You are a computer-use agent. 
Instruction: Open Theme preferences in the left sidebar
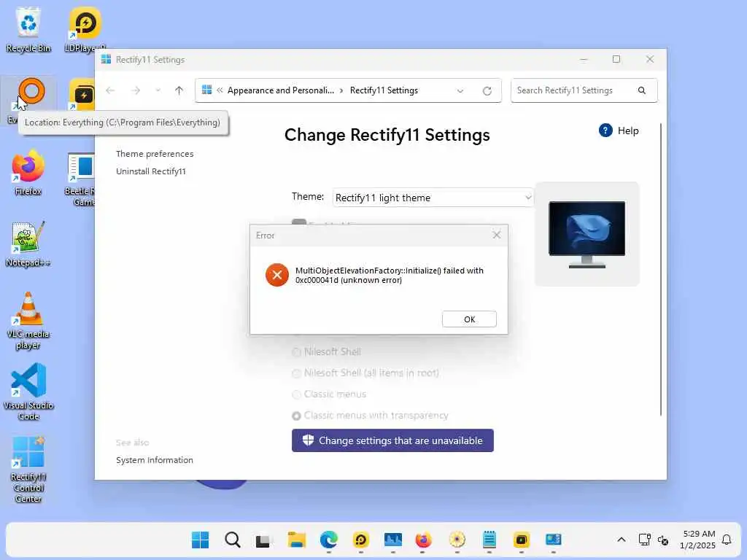155,154
